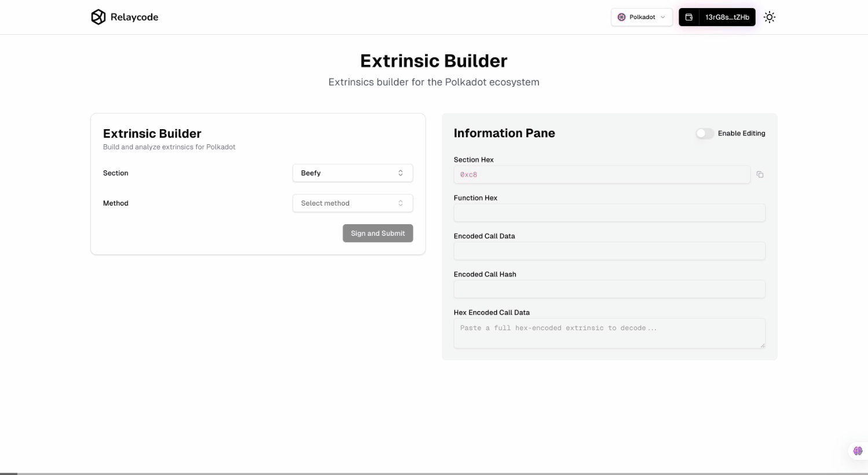Viewport: 868px width, 475px height.
Task: Click the pink Polkadot network icon
Action: coord(621,17)
